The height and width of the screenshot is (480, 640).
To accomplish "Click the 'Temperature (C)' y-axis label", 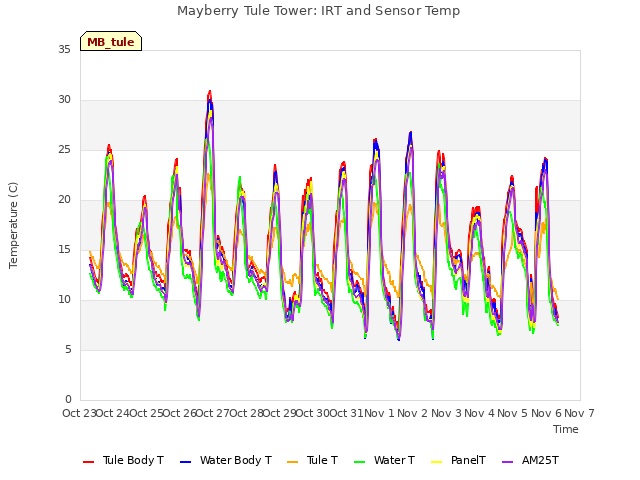I will [x=13, y=225].
